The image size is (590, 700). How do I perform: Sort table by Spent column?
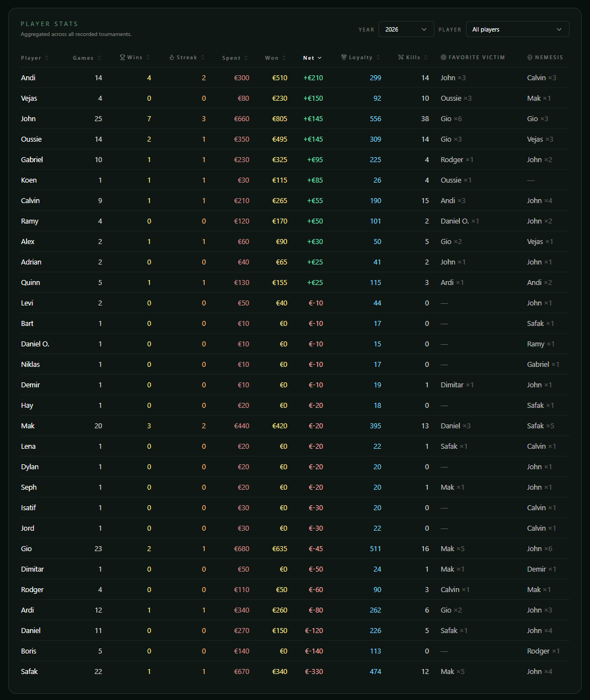(x=235, y=58)
